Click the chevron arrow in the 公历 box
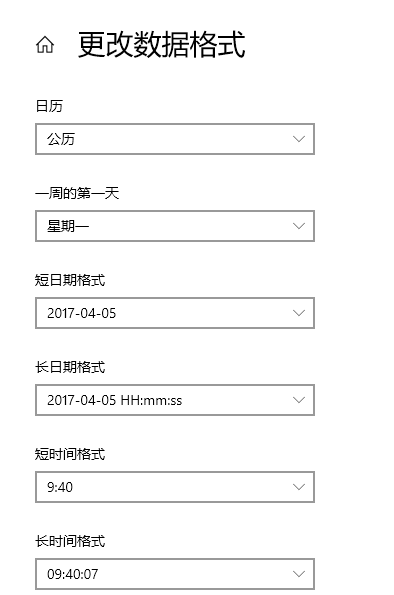The image size is (394, 595). (299, 139)
